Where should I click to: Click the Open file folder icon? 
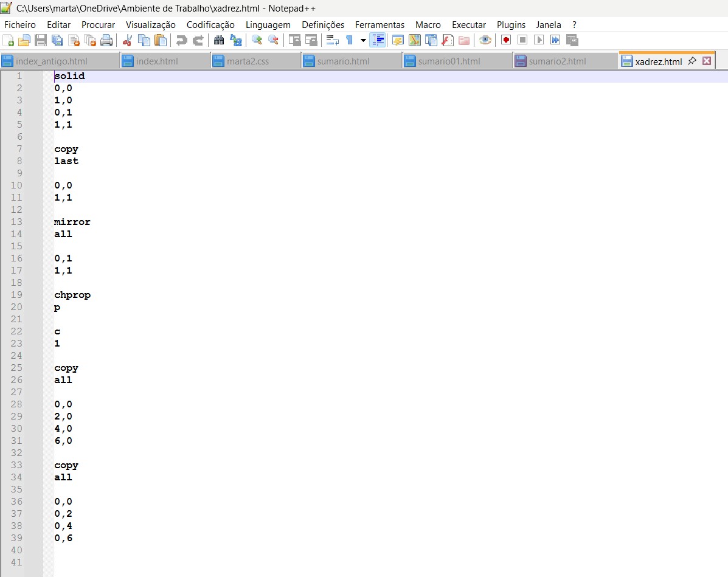tap(24, 40)
